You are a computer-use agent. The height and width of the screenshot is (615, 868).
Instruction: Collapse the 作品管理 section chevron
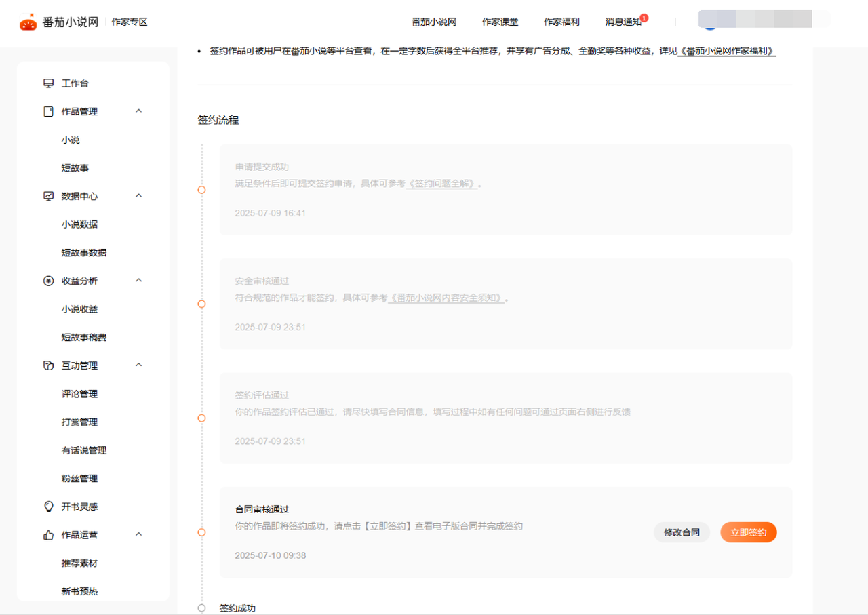139,111
